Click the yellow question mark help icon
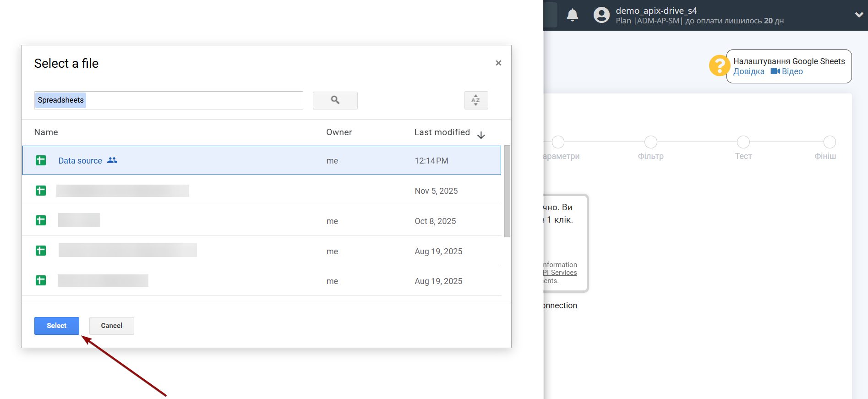This screenshot has height=399, width=868. click(719, 66)
